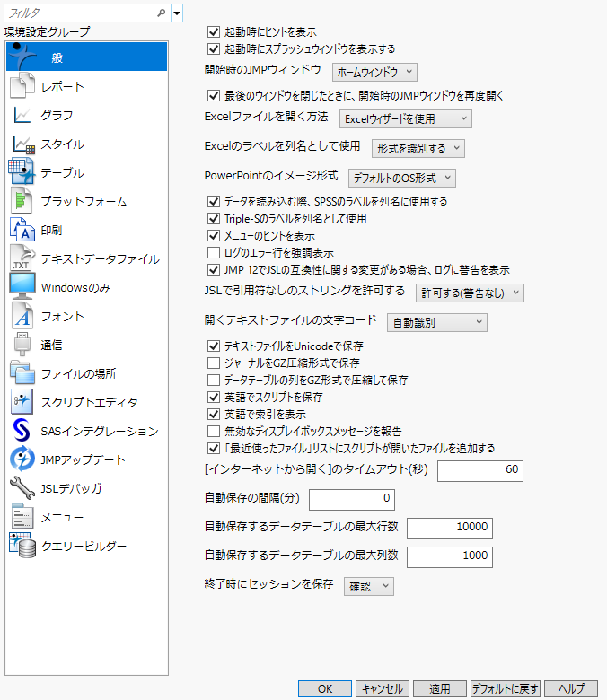Image resolution: width=607 pixels, height=700 pixels.
Task: Open the Windowsのみ monitor icon
Action: [x=22, y=286]
